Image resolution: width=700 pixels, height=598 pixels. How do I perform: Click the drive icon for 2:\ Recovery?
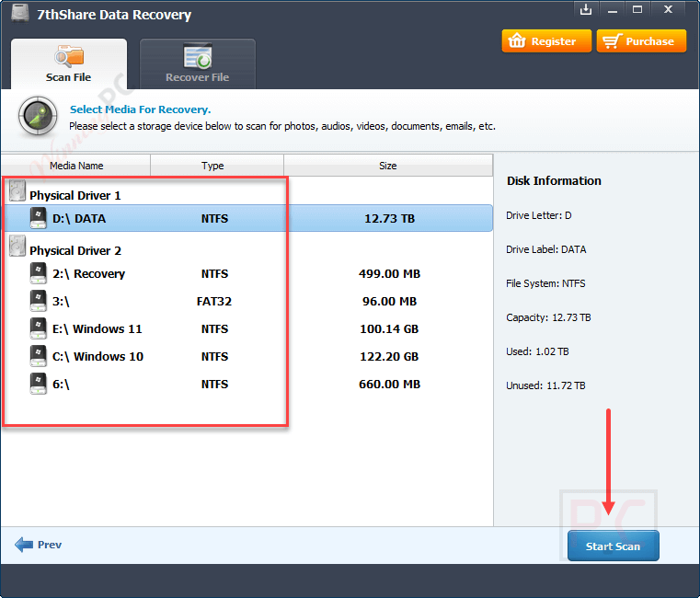click(x=39, y=273)
